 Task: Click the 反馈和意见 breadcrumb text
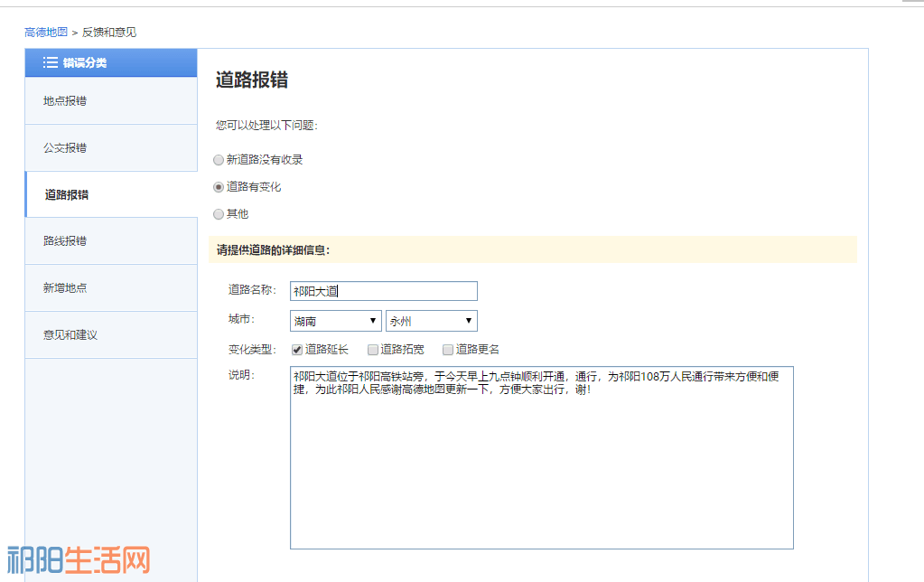click(109, 33)
